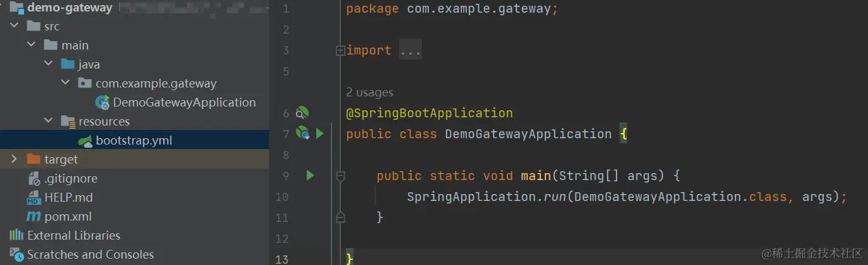Image resolution: width=868 pixels, height=265 pixels.
Task: Open the '2 usages' inlay hint
Action: (x=369, y=93)
